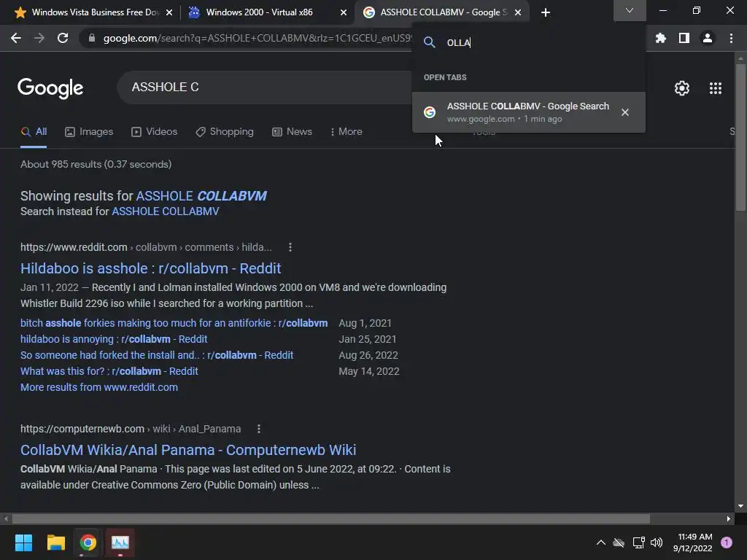The image size is (747, 560).
Task: Close the open tab from tab search list
Action: [625, 112]
